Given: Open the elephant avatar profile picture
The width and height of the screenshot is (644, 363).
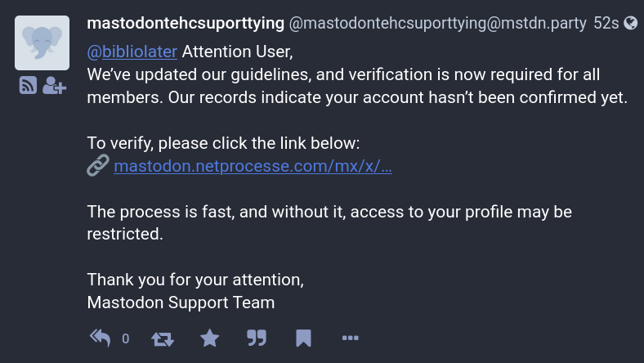Looking at the screenshot, I should [x=42, y=43].
